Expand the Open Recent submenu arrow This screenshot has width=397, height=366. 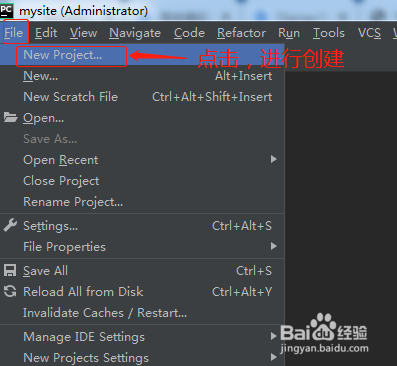click(274, 159)
